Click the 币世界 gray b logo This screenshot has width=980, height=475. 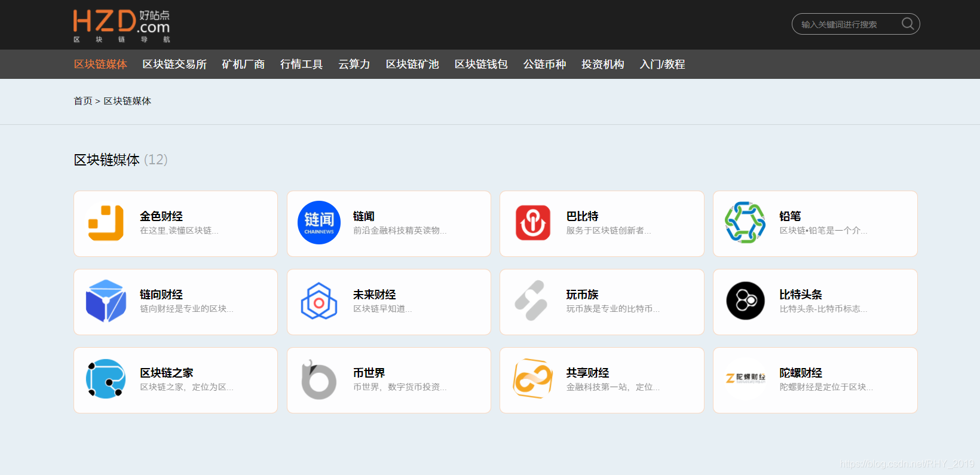pos(319,379)
